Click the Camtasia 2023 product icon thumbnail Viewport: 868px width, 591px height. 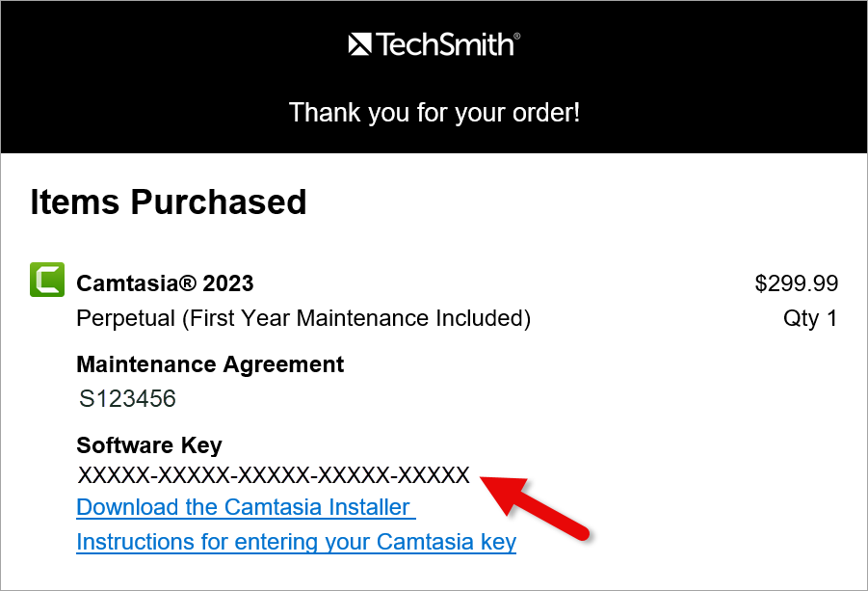coord(46,279)
